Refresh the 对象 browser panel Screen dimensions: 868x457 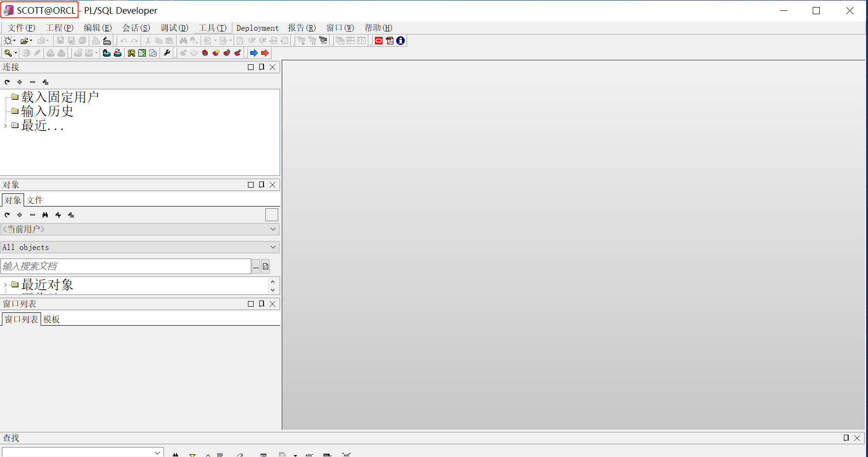point(7,215)
